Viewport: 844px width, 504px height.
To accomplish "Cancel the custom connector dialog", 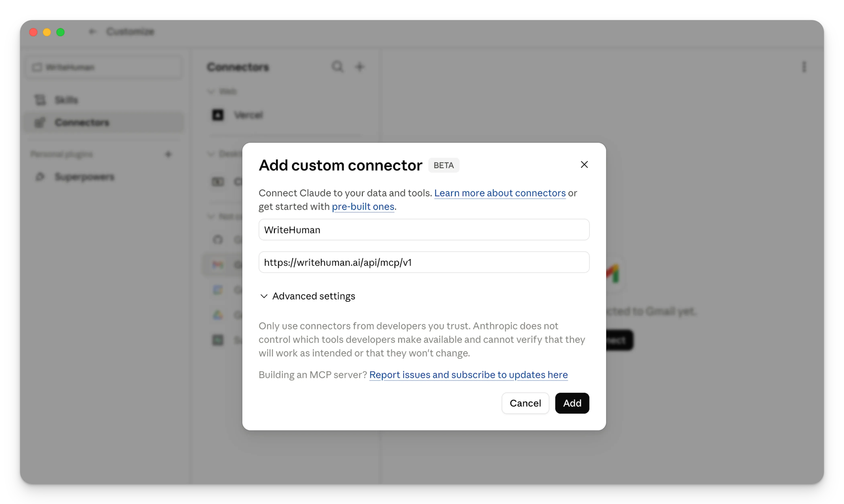I will point(525,403).
